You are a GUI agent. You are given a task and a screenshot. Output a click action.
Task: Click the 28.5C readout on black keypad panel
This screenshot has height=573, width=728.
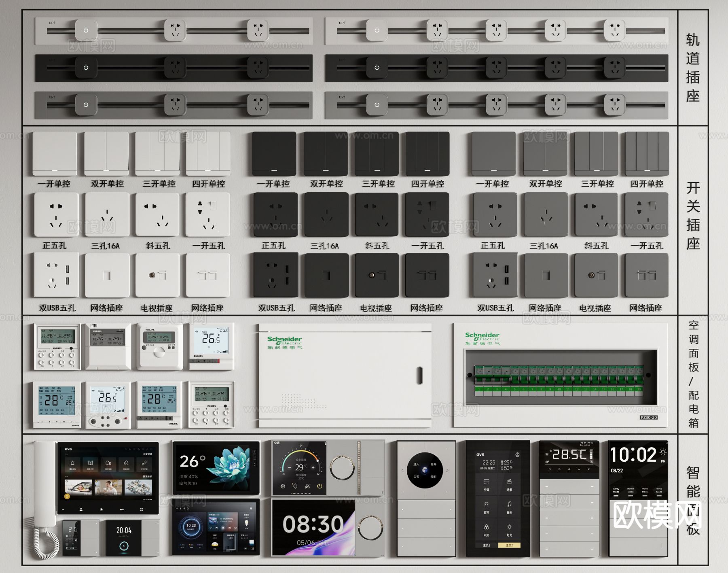pos(570,454)
